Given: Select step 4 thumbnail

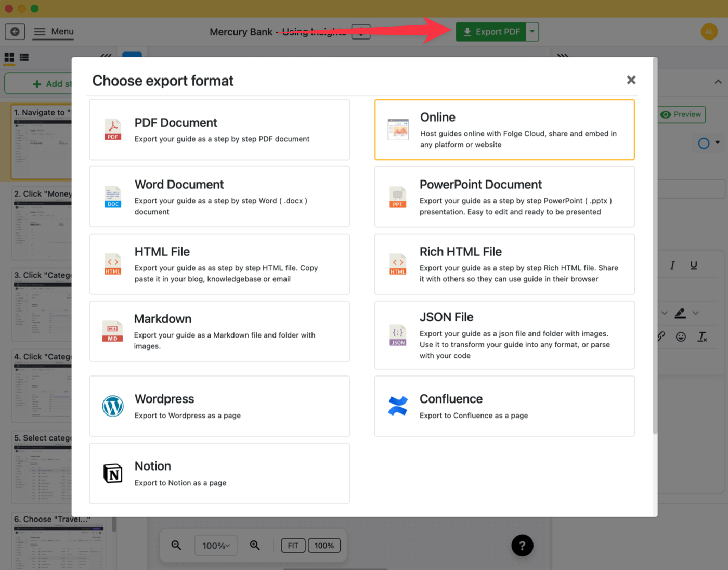Looking at the screenshot, I should 42,386.
